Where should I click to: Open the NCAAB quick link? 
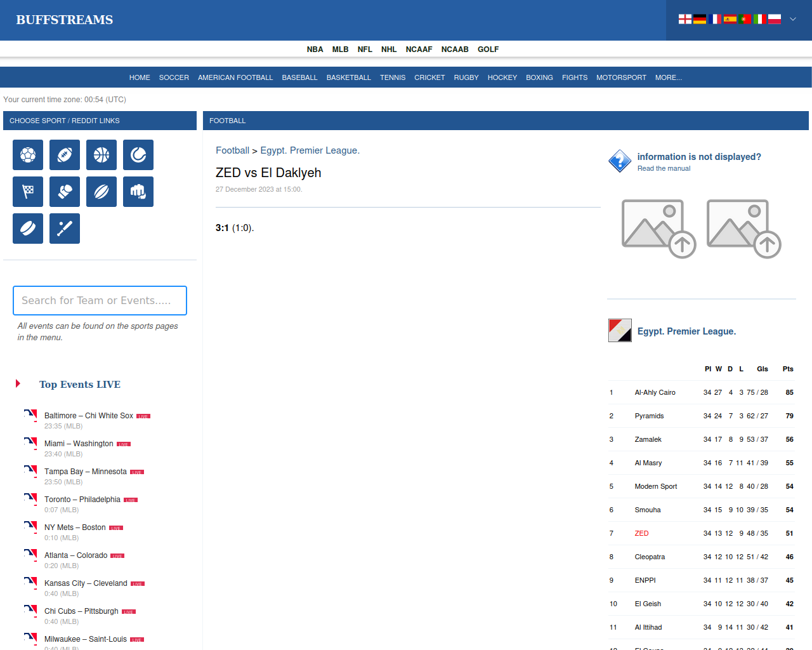455,49
